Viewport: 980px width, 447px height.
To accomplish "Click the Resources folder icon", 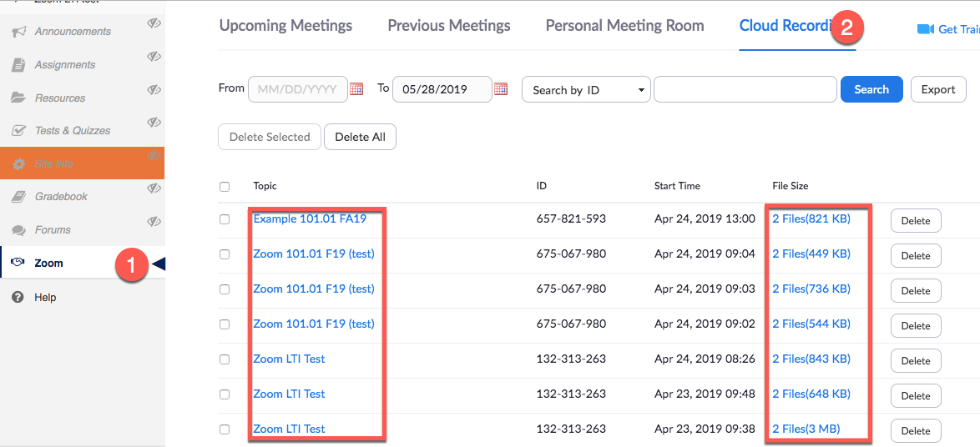I will coord(18,98).
